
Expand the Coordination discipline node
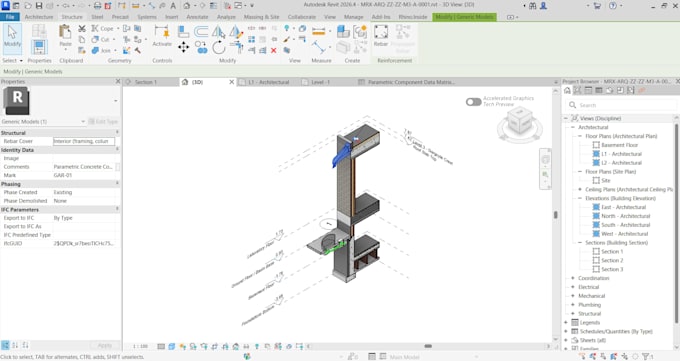click(573, 278)
